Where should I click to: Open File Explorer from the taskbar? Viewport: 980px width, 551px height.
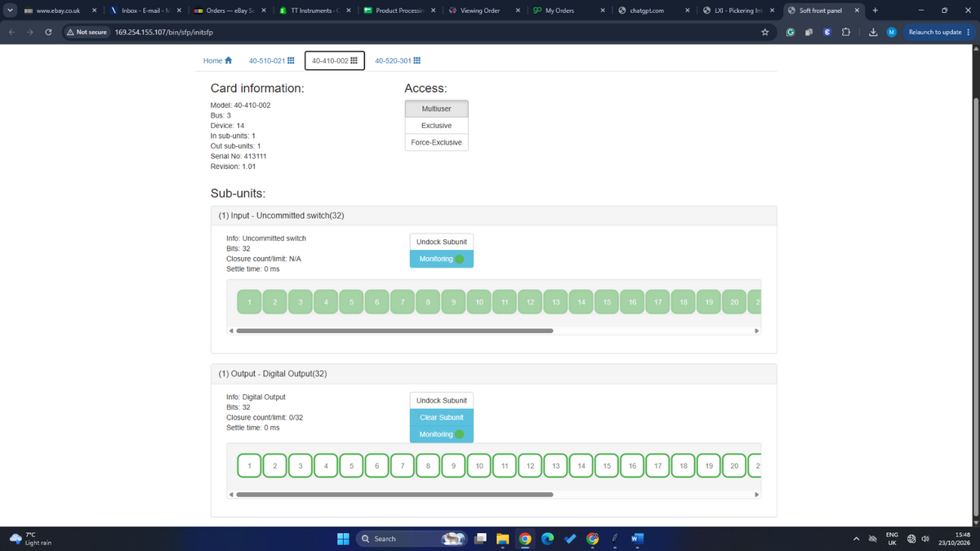504,539
